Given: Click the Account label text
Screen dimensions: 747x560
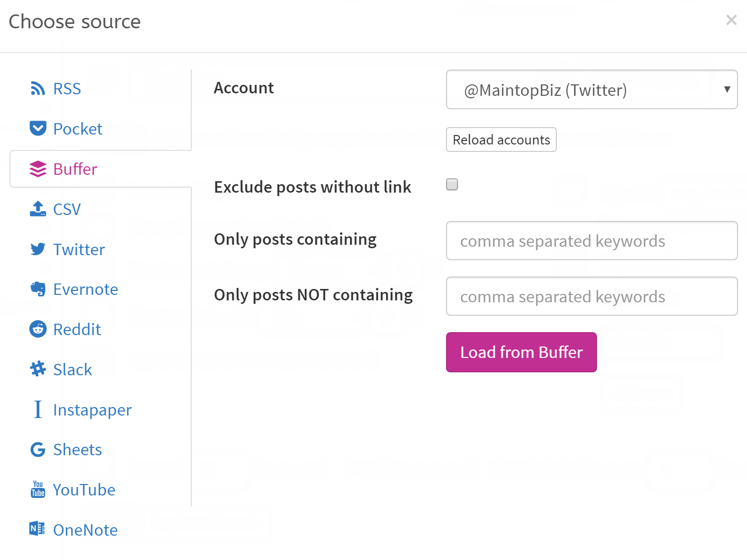Looking at the screenshot, I should (244, 87).
